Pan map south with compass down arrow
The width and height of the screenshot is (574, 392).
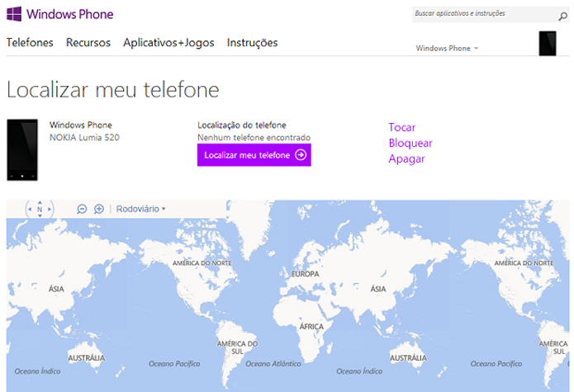[x=40, y=215]
